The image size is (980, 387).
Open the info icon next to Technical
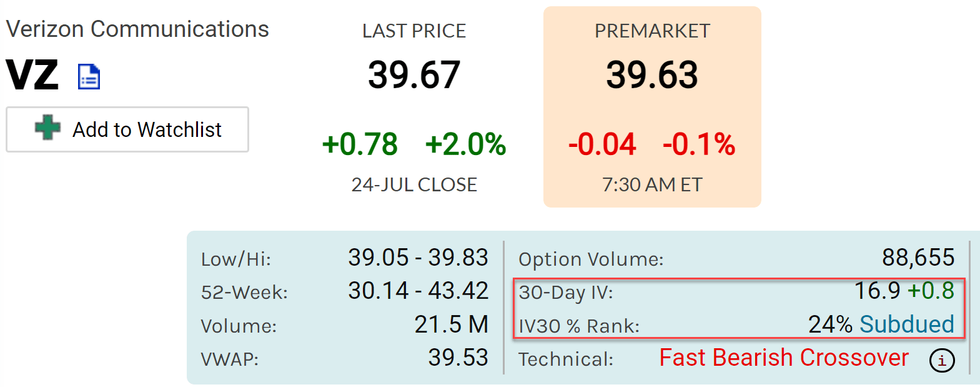941,360
